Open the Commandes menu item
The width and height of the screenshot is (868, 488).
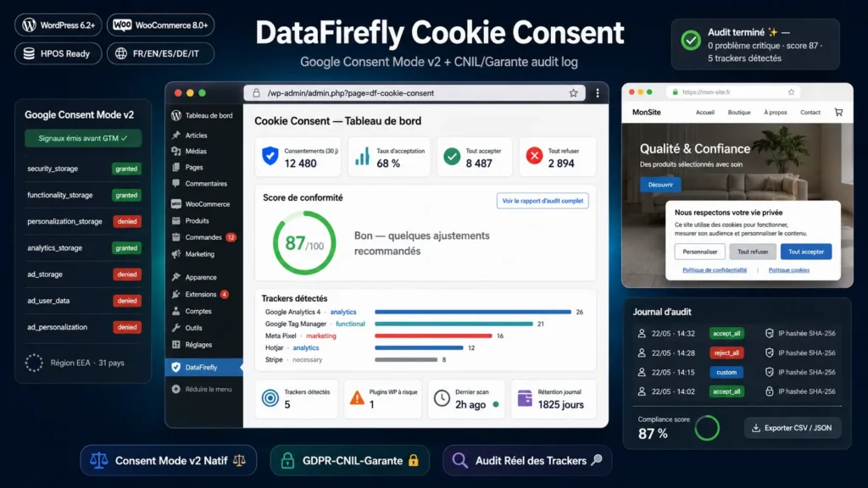coord(203,237)
